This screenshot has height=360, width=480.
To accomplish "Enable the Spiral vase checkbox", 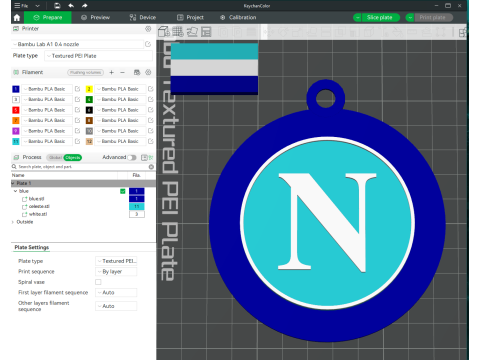I will [x=98, y=282].
